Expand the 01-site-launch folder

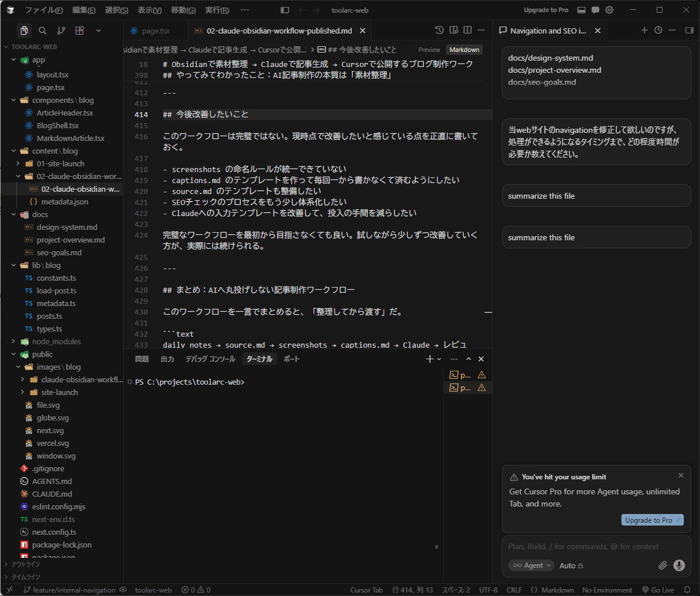coord(18,163)
